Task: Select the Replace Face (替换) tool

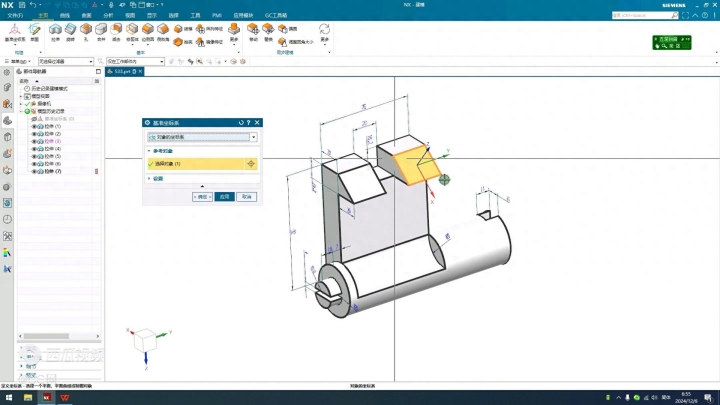Action: tap(268, 32)
